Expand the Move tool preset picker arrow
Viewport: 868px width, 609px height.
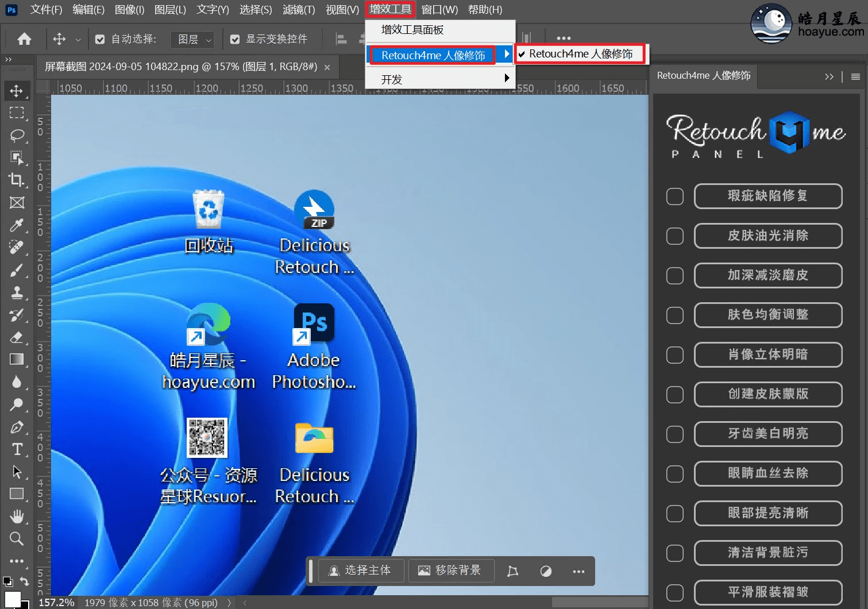tap(78, 40)
